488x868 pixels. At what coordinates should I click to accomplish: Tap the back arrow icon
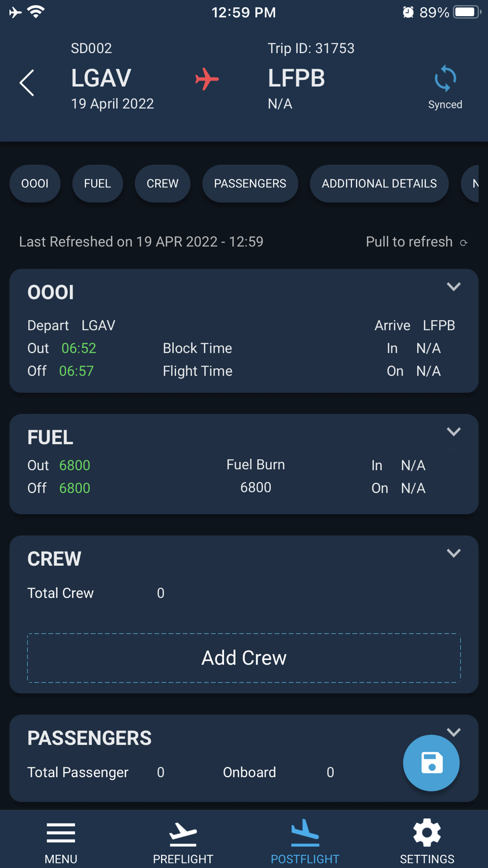(x=27, y=83)
